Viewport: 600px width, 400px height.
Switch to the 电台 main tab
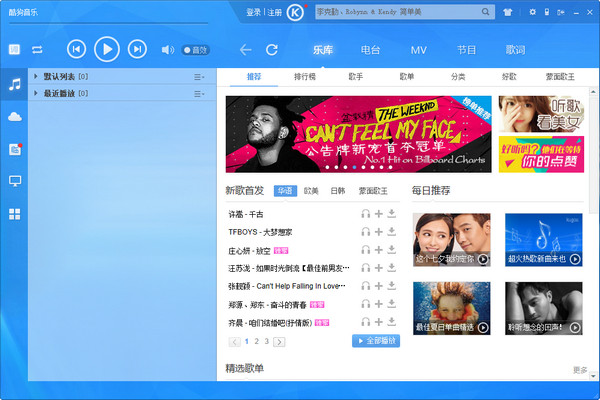point(370,50)
